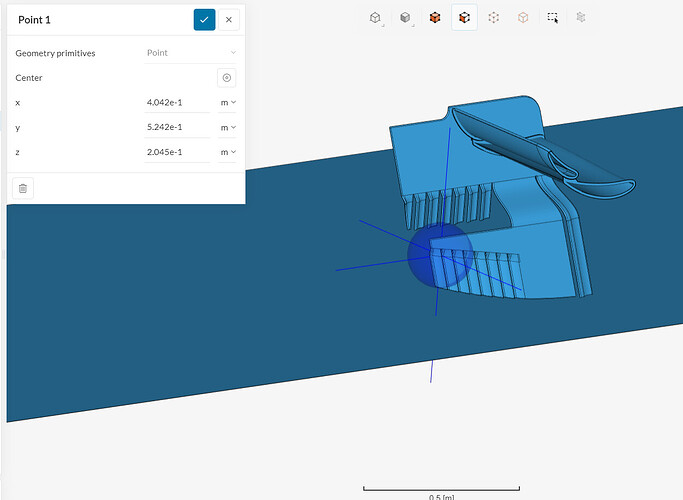The height and width of the screenshot is (500, 683).
Task: Open the shaded gray cube render mode menu
Action: coord(405,18)
